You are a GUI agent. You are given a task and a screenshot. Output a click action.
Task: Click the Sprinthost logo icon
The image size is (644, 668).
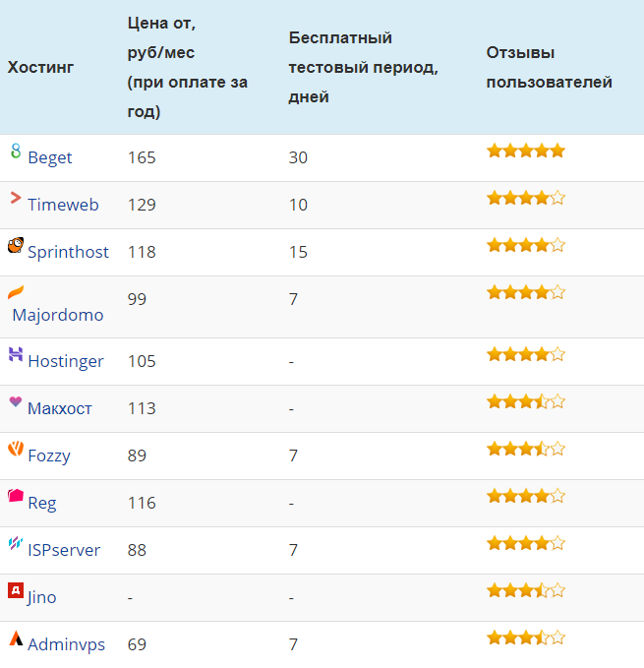click(x=15, y=245)
